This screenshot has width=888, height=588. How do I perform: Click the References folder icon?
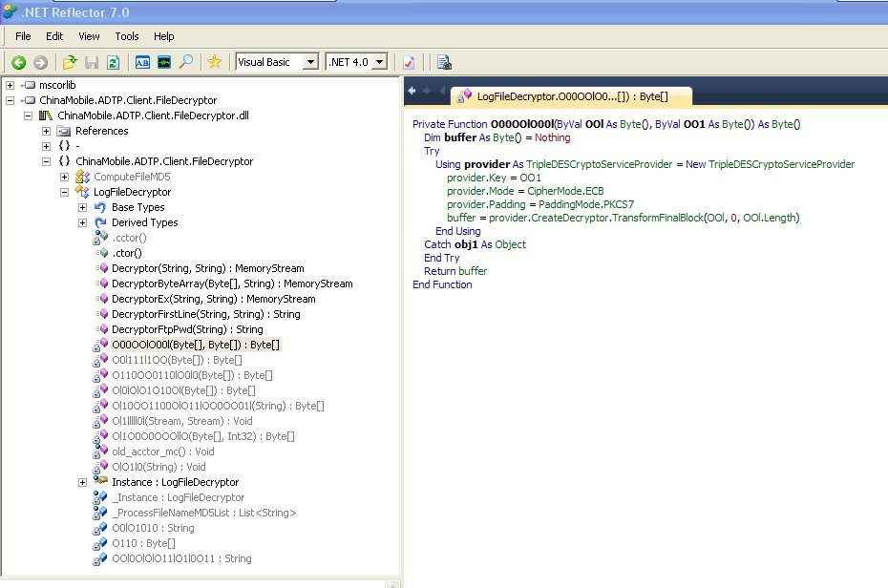point(63,131)
